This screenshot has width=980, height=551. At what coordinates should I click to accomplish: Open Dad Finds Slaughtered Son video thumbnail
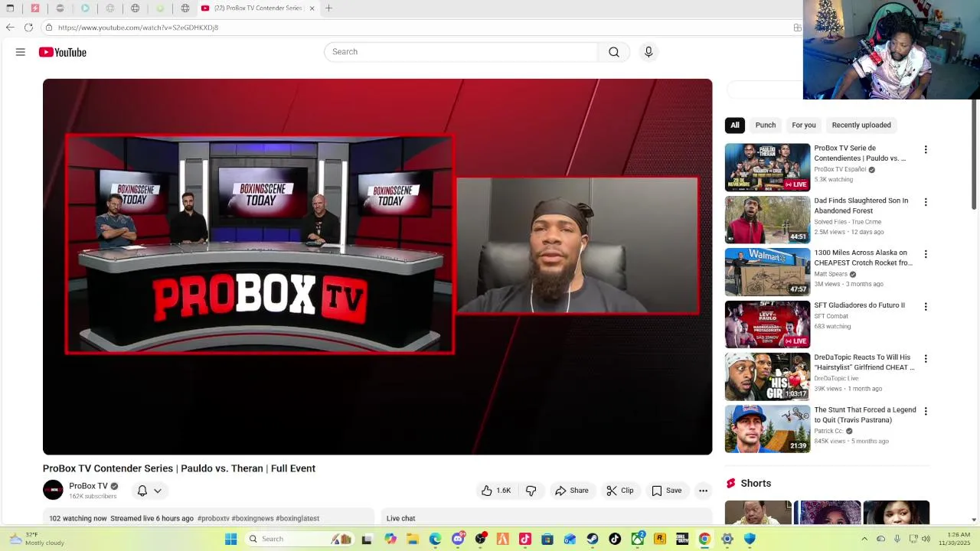tap(767, 220)
